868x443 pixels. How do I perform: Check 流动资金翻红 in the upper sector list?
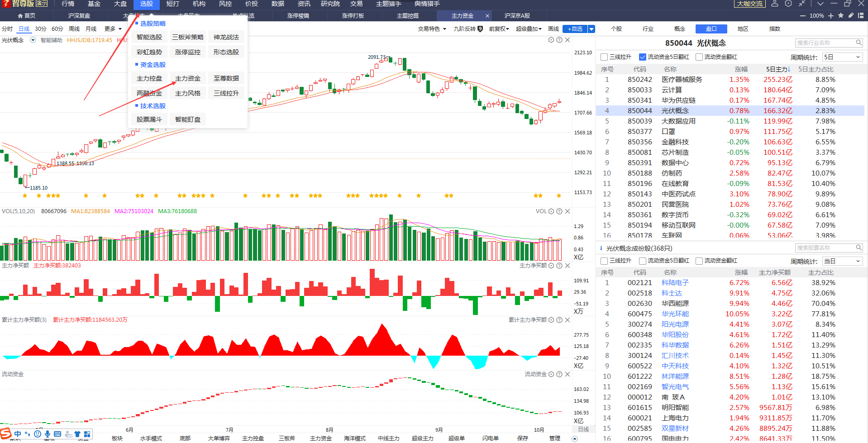click(699, 57)
